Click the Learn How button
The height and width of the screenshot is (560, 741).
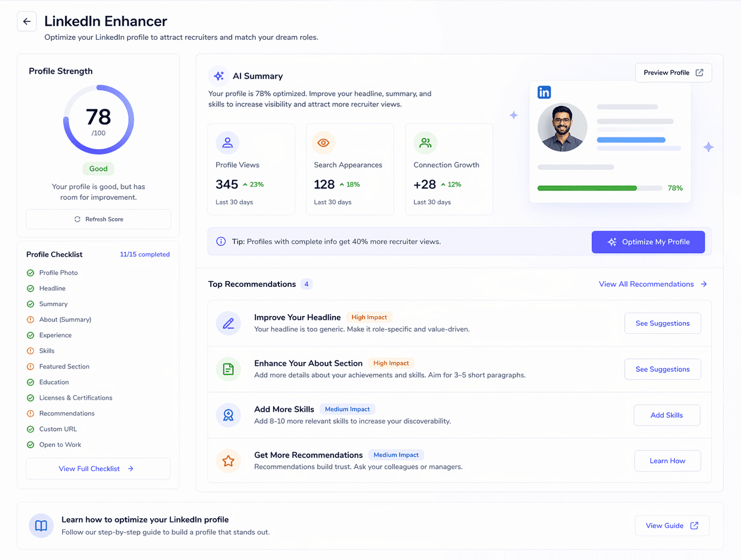tap(668, 461)
